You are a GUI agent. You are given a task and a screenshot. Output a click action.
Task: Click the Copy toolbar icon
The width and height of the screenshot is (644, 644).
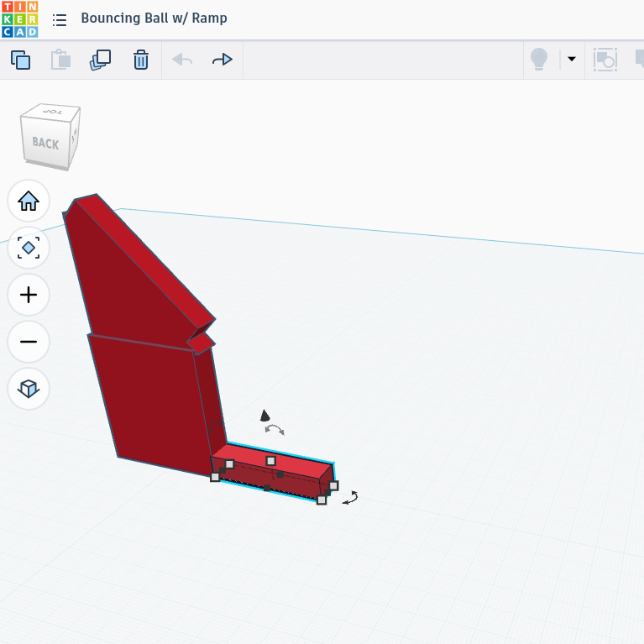pos(20,60)
